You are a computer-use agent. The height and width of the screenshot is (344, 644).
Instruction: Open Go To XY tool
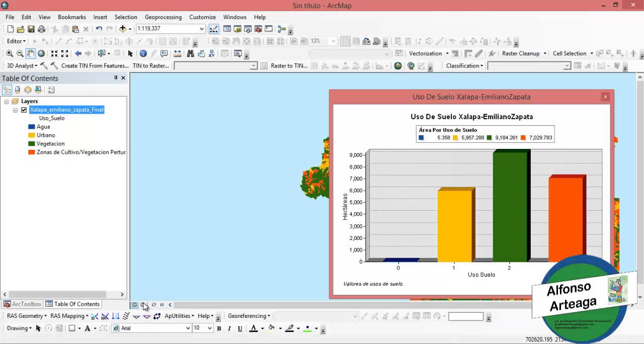click(x=211, y=53)
